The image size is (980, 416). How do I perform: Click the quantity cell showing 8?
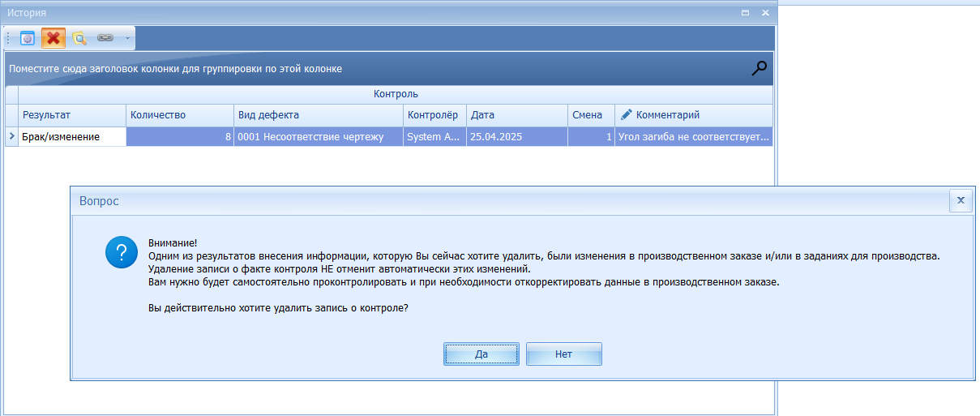pos(180,137)
